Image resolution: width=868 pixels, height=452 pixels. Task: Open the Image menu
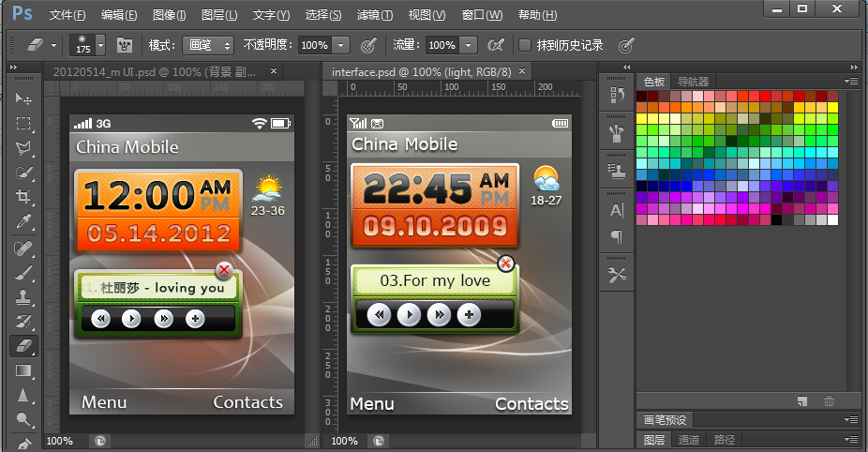[170, 15]
